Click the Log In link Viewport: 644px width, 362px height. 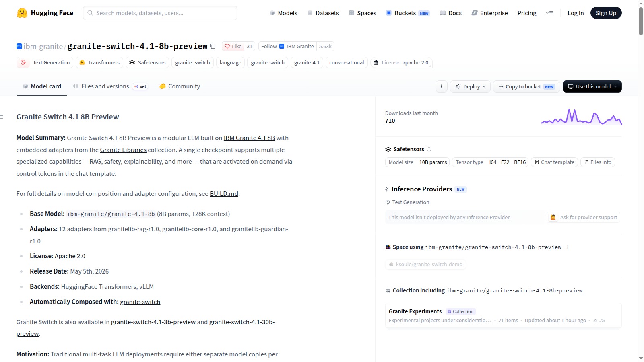576,13
